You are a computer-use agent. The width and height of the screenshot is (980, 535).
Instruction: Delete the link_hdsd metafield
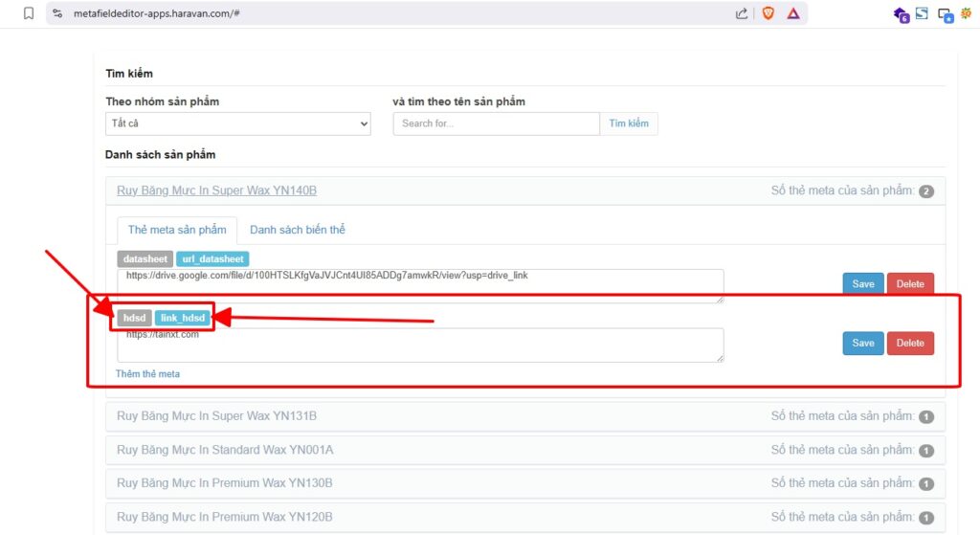click(x=910, y=344)
